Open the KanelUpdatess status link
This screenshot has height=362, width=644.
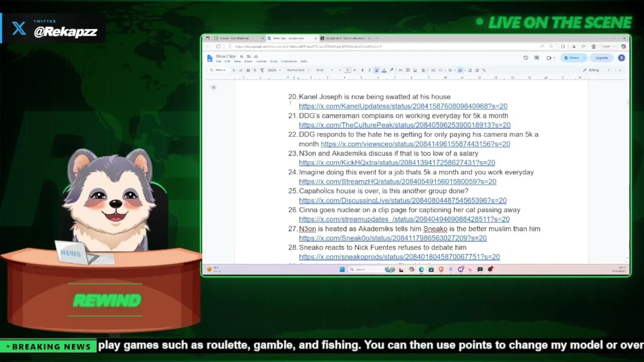[403, 106]
